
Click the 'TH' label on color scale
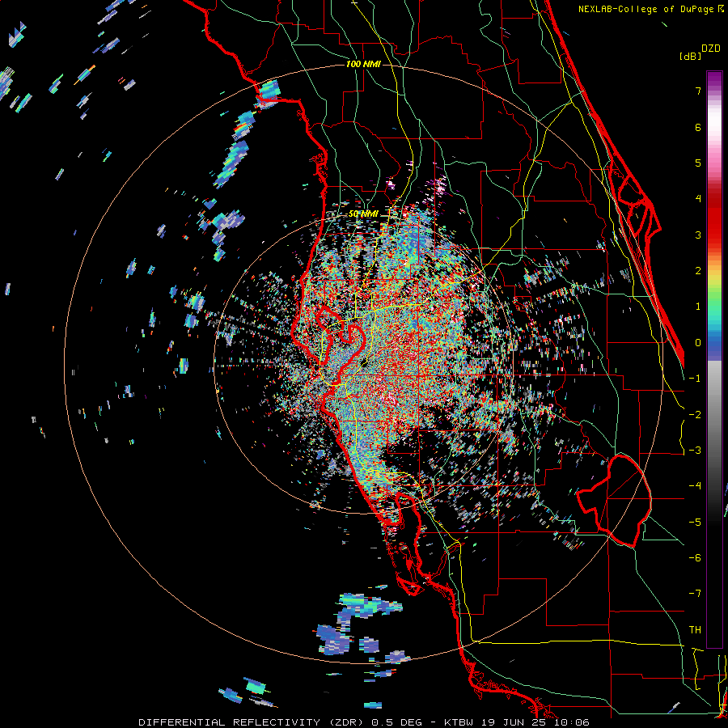[695, 629]
